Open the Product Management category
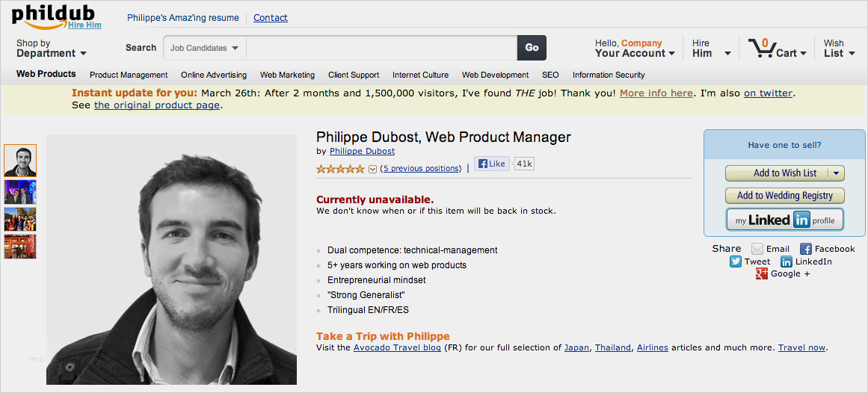The height and width of the screenshot is (393, 868). (129, 75)
